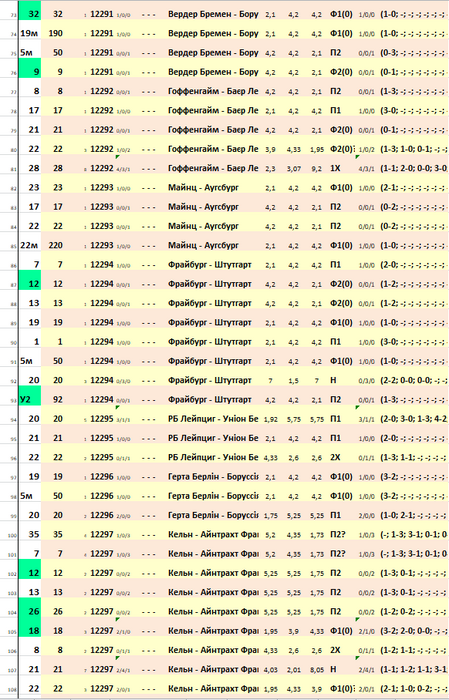Click odds value 1,5 in row 92
Screen dimensions: 449x700
[x=293, y=380]
